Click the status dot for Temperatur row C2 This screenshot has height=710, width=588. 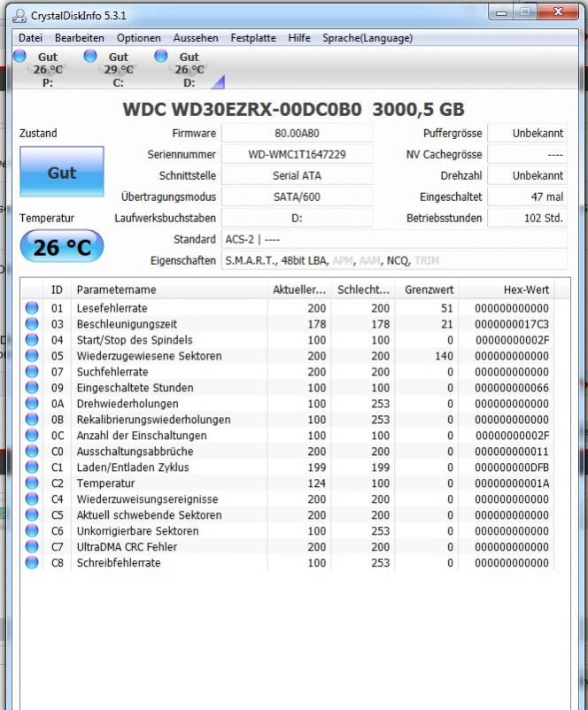pos(32,482)
